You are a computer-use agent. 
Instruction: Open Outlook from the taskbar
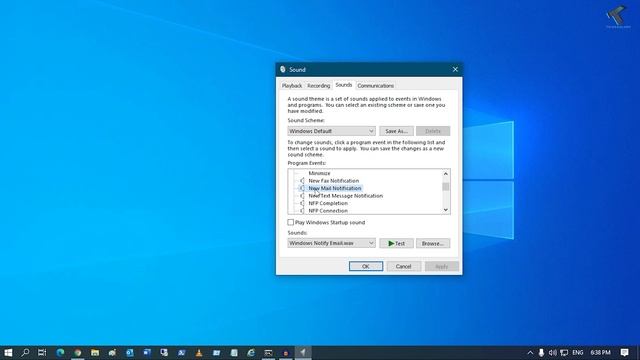coord(130,353)
